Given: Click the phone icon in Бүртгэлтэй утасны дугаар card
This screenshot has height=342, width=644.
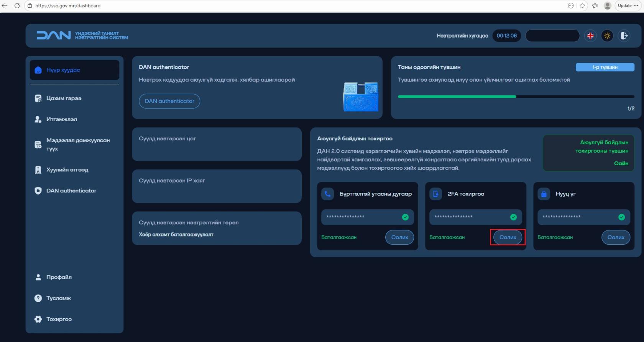Looking at the screenshot, I should tap(327, 194).
